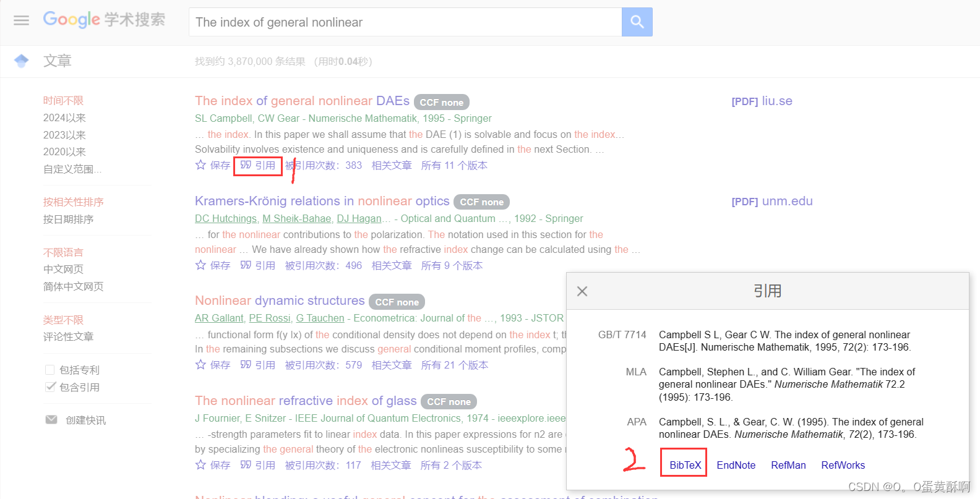Select the 时间不限 filter

click(63, 100)
